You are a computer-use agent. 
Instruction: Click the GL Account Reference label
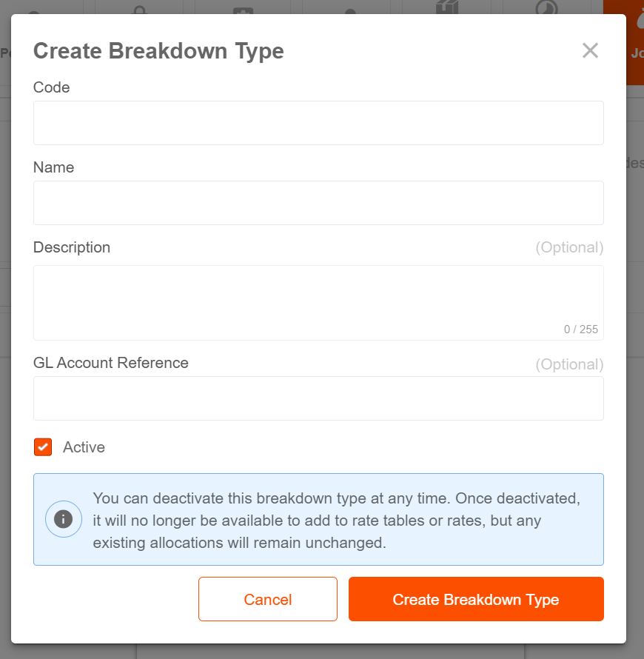[x=111, y=363]
